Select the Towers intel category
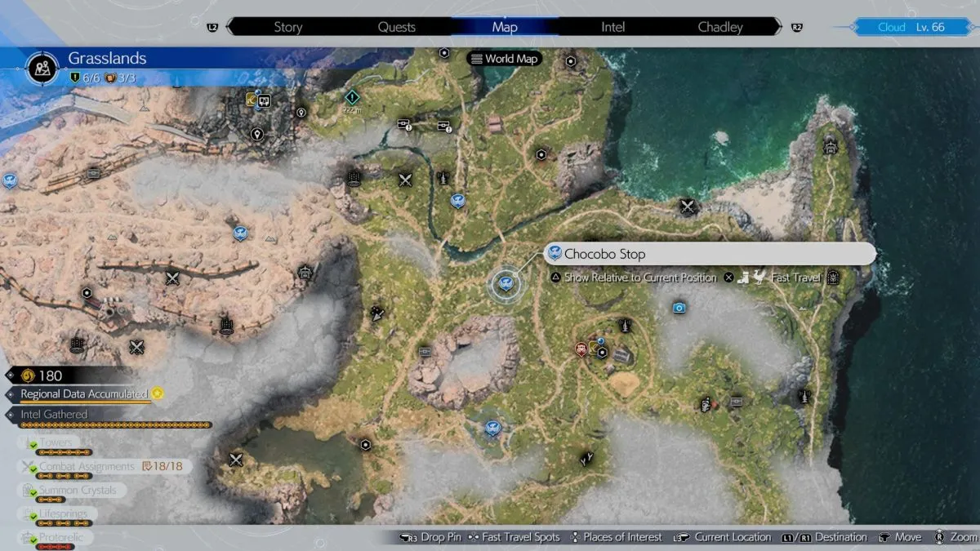This screenshot has width=980, height=551. pos(50,443)
